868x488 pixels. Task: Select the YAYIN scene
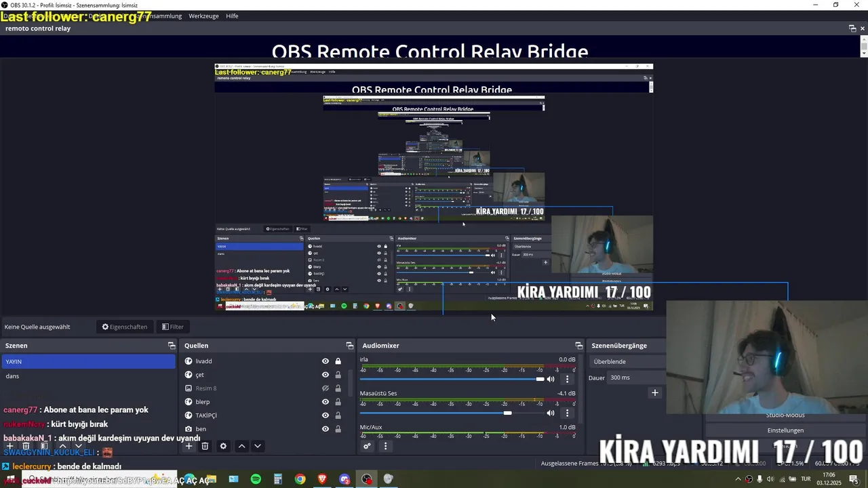88,361
